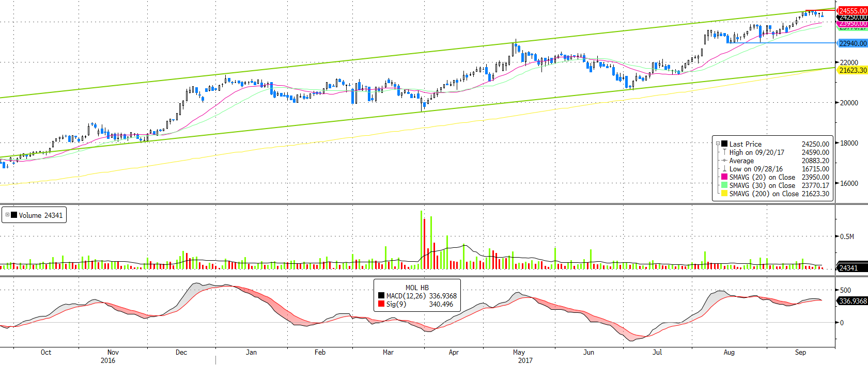Click the 20000 price axis label
This screenshot has width=868, height=365.
click(849, 103)
